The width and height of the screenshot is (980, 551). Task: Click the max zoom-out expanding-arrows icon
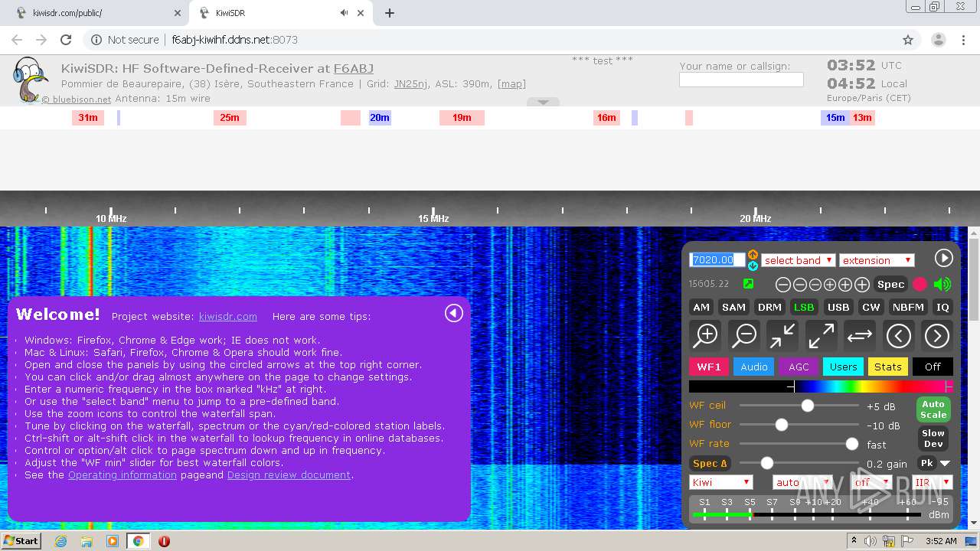[x=822, y=335]
